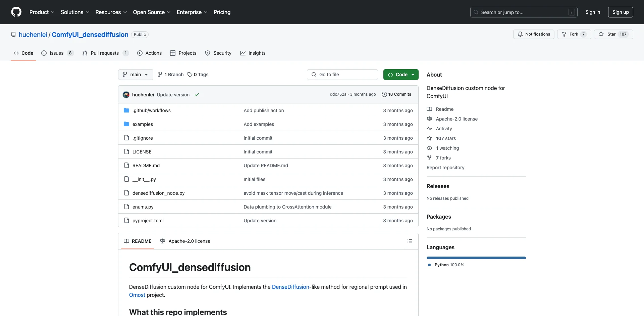Open 'avoid mask tensor move/cast during inference' commit

(x=293, y=193)
